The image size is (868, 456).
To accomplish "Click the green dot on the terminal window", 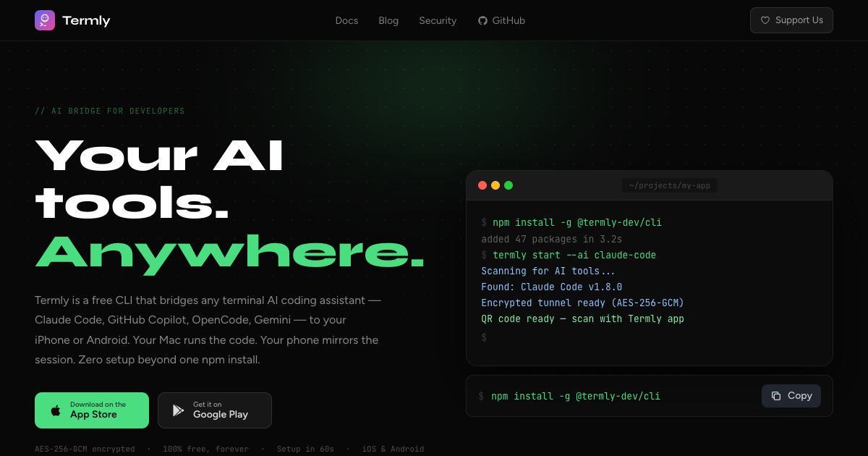I will pyautogui.click(x=509, y=185).
